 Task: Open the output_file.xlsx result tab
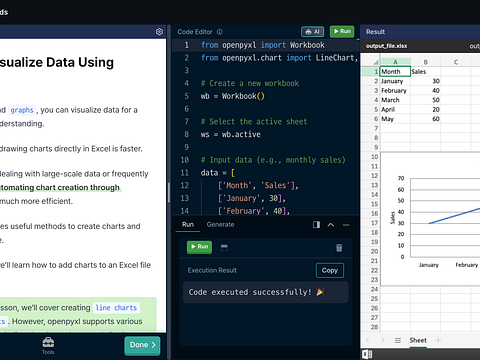pos(386,46)
